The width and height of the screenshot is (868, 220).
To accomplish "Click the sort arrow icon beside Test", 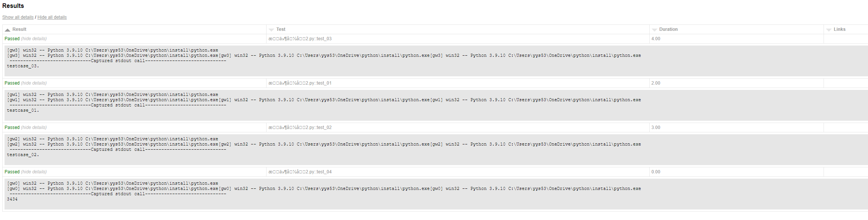I will pos(271,30).
